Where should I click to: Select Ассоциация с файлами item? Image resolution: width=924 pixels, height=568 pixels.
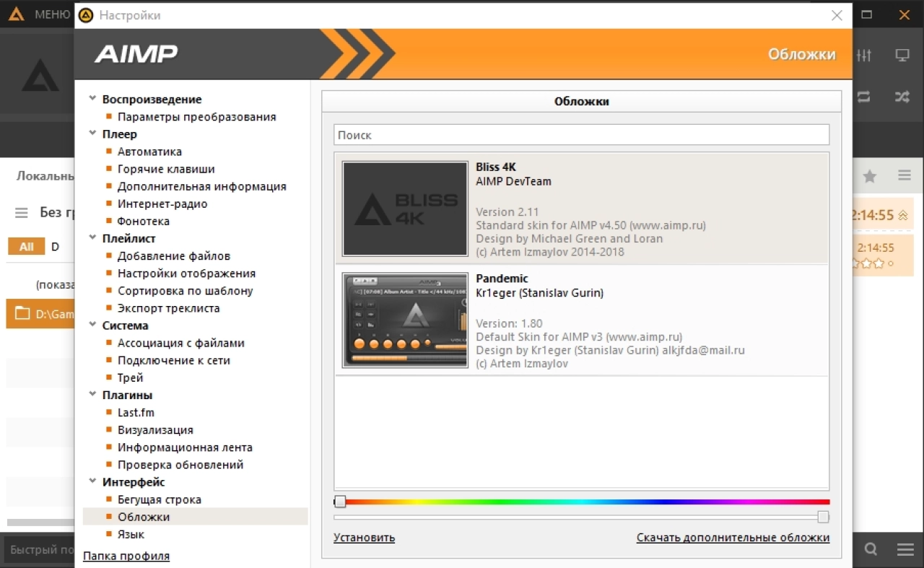click(180, 343)
